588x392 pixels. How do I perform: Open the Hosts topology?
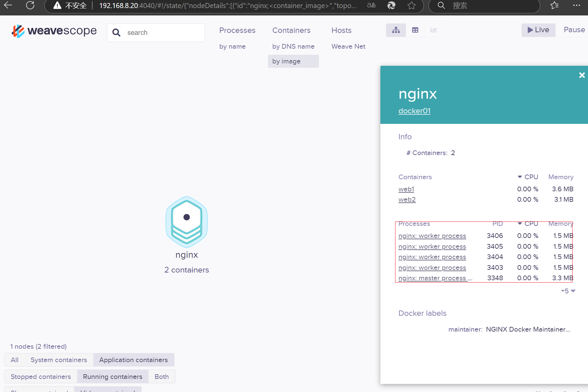341,30
